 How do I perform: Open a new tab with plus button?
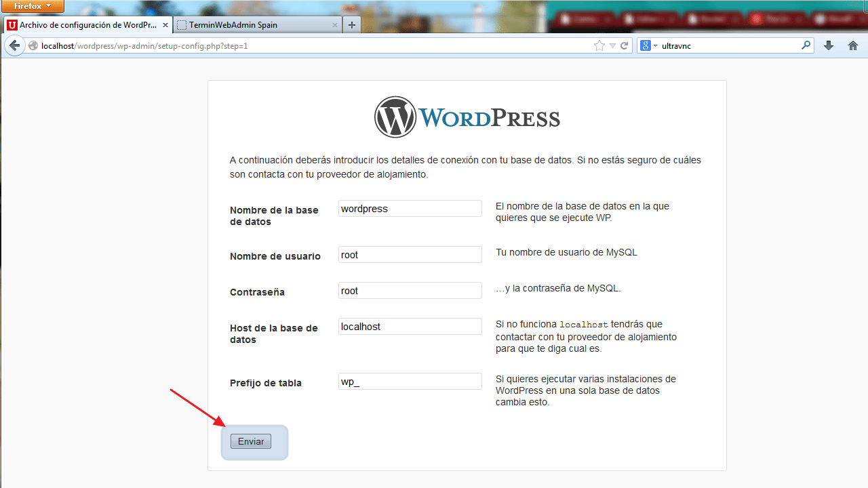tap(351, 25)
